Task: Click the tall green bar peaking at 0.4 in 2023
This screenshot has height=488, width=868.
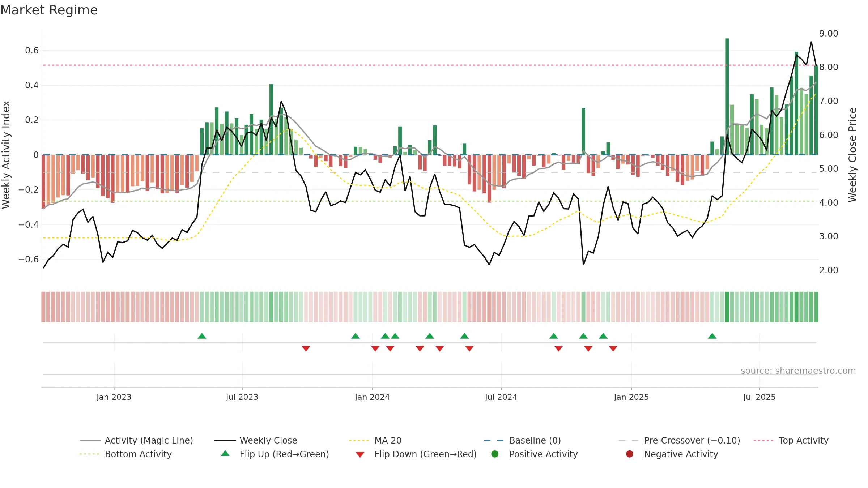Action: click(x=271, y=119)
